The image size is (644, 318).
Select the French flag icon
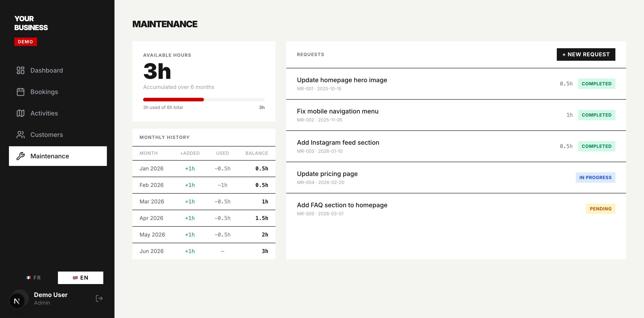click(x=28, y=278)
